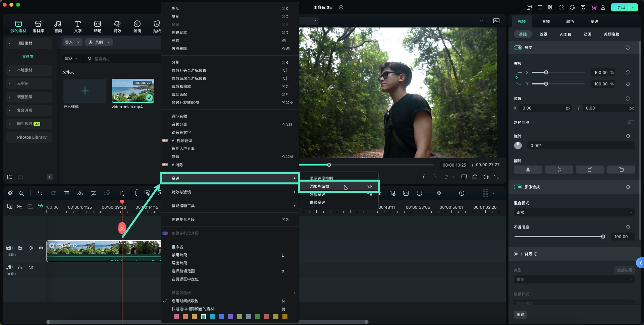Click the 导出 export button
Image resolution: width=644 pixels, height=325 pixels.
pyautogui.click(x=621, y=7)
